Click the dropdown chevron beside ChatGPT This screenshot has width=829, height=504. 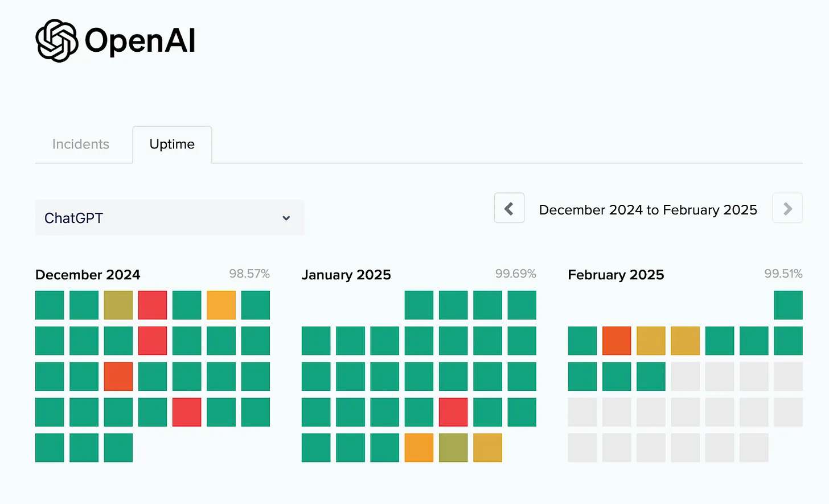click(286, 218)
